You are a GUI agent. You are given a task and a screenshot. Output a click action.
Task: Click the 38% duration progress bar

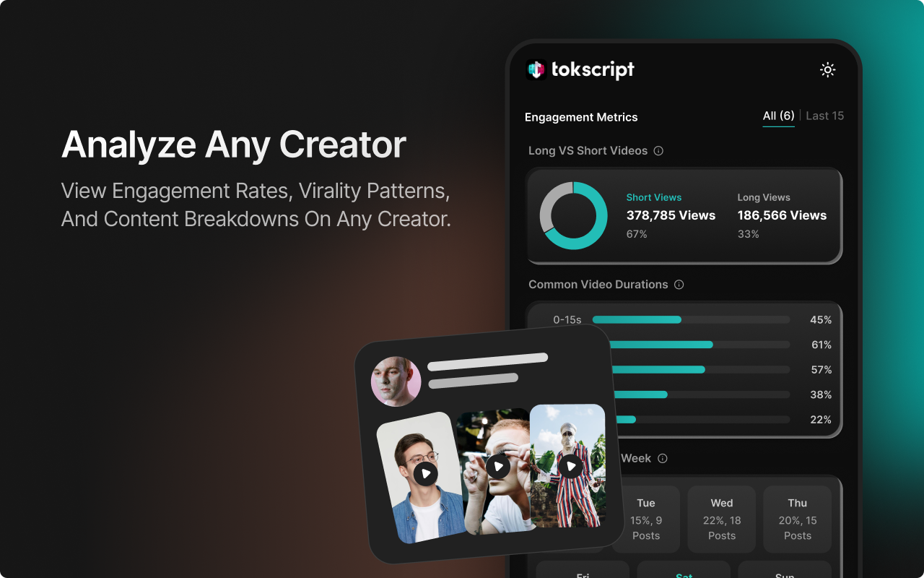[701, 394]
